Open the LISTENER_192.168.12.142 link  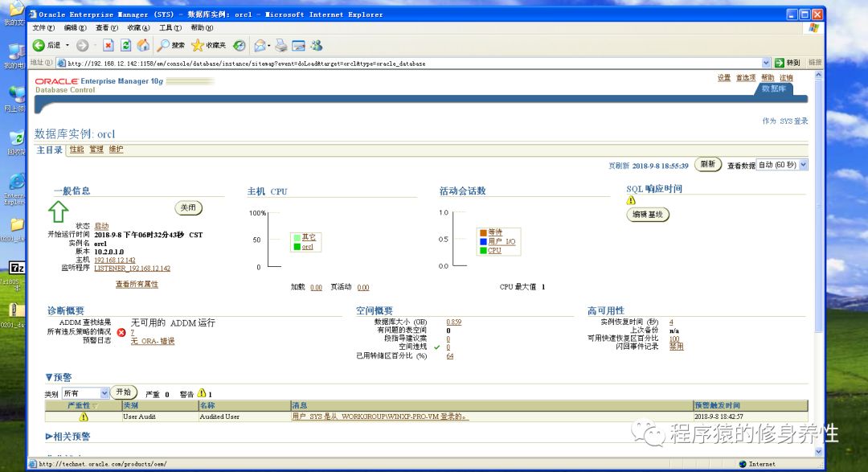(133, 268)
